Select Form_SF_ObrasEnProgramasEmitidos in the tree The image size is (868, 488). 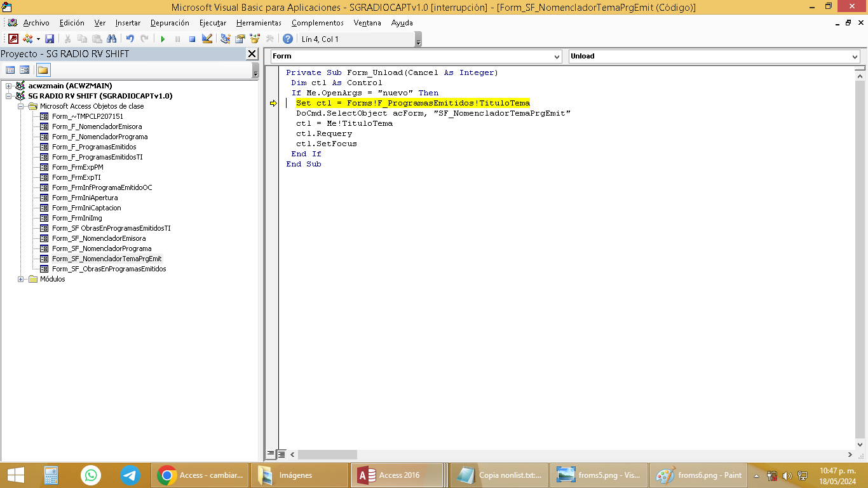[x=109, y=269]
